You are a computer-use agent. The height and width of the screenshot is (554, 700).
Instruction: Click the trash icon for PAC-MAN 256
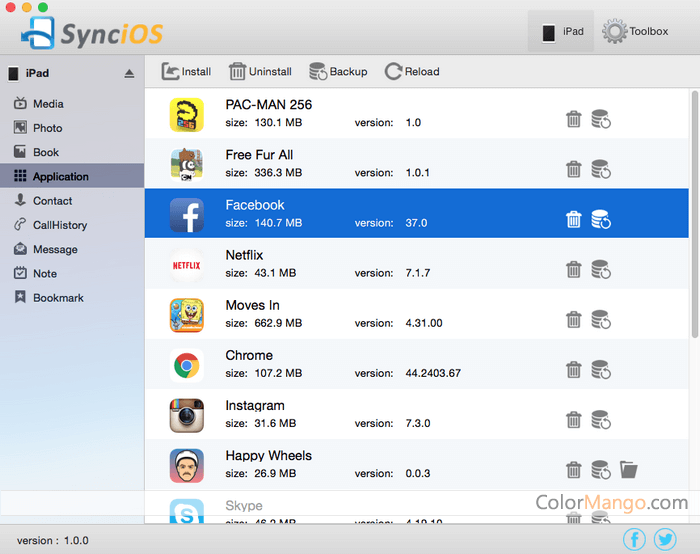pos(574,119)
